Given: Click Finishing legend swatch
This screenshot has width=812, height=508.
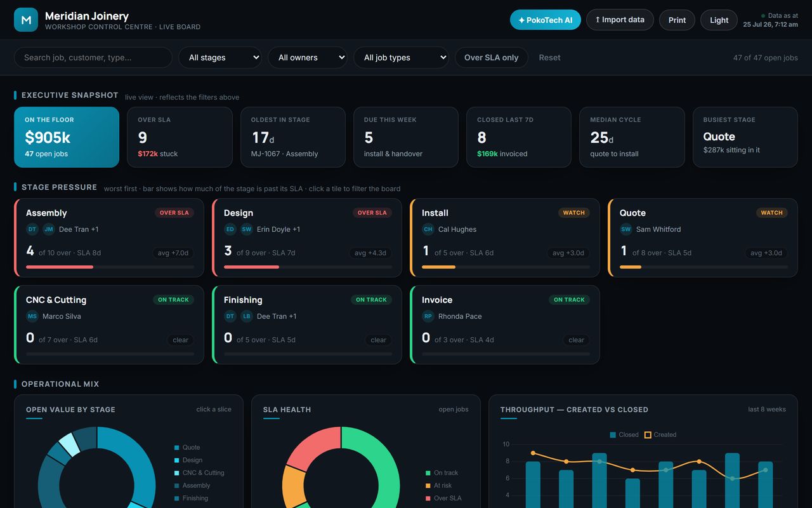Looking at the screenshot, I should (x=176, y=498).
